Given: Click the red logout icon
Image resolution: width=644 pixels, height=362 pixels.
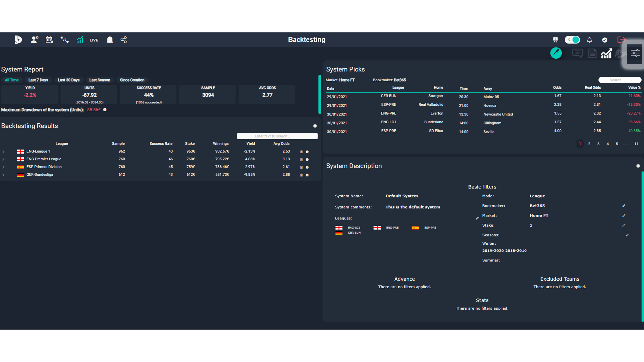Looking at the screenshot, I should point(622,40).
